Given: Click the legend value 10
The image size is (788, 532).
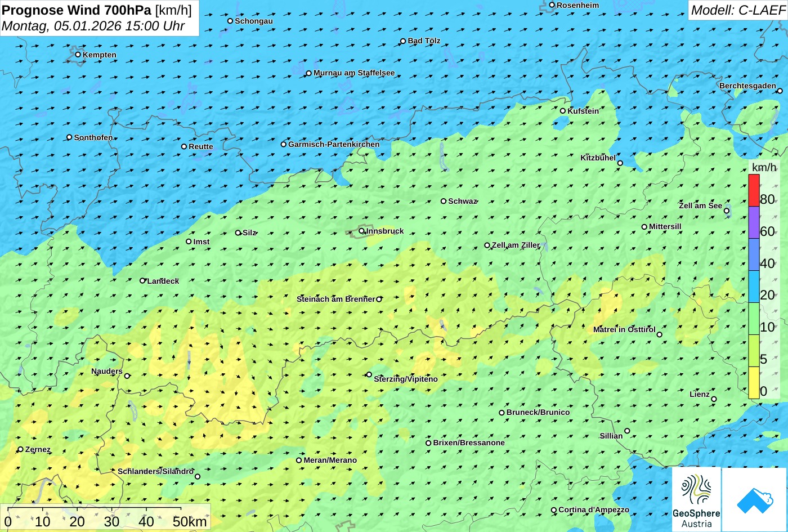Looking at the screenshot, I should 767,327.
